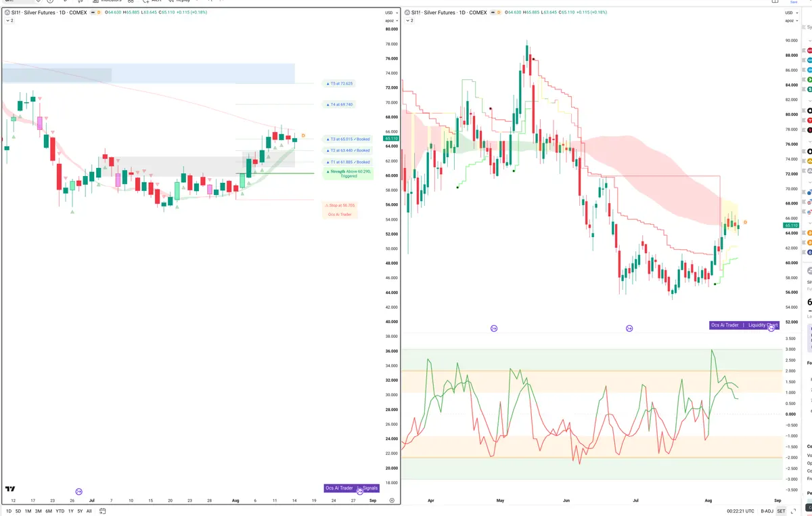The image size is (812, 516).
Task: Click right chart symbol title Silver Futures
Action: click(449, 12)
